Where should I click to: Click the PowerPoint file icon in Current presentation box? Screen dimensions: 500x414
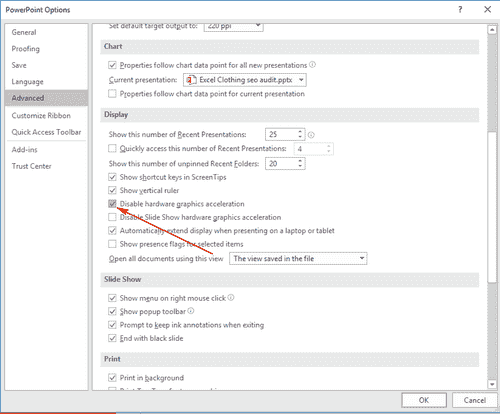(191, 80)
